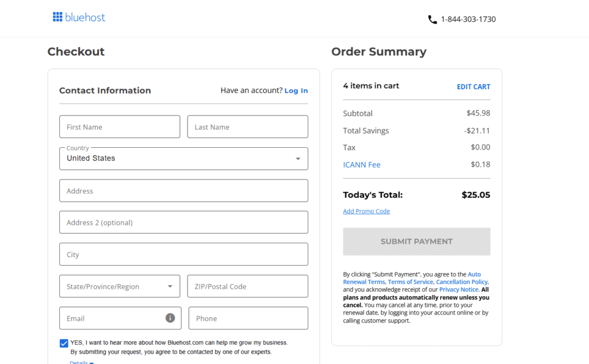Image resolution: width=589 pixels, height=364 pixels.
Task: Open the Terms of Service link
Action: click(x=411, y=282)
